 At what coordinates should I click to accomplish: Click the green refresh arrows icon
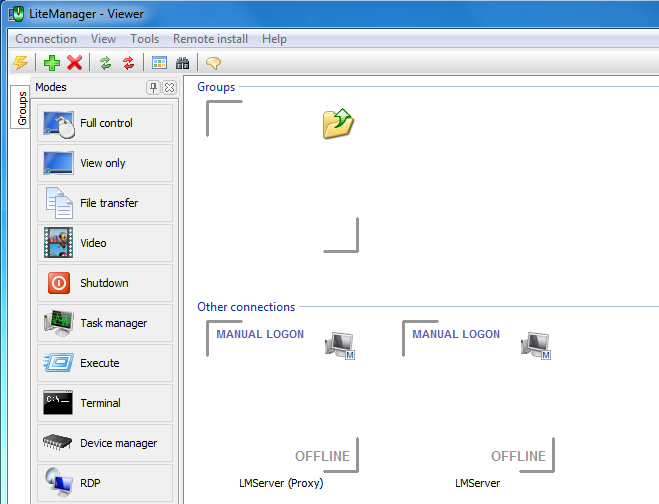(x=105, y=63)
